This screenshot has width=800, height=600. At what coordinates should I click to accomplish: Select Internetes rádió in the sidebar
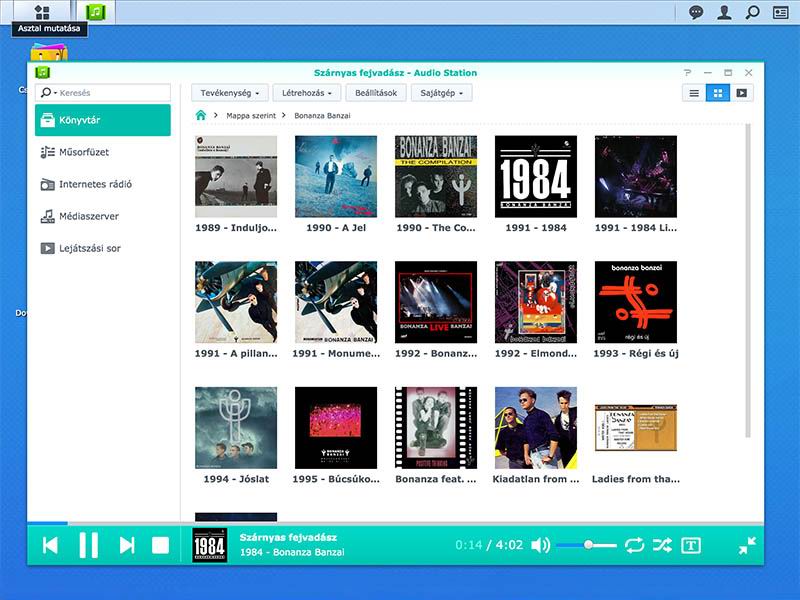click(x=95, y=184)
